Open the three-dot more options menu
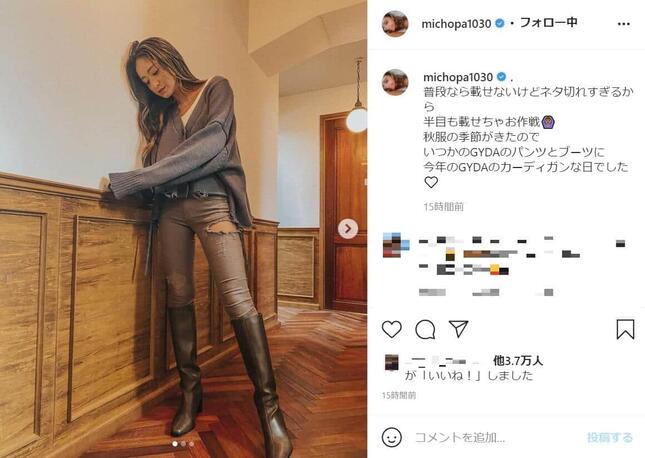The height and width of the screenshot is (458, 645). (624, 24)
